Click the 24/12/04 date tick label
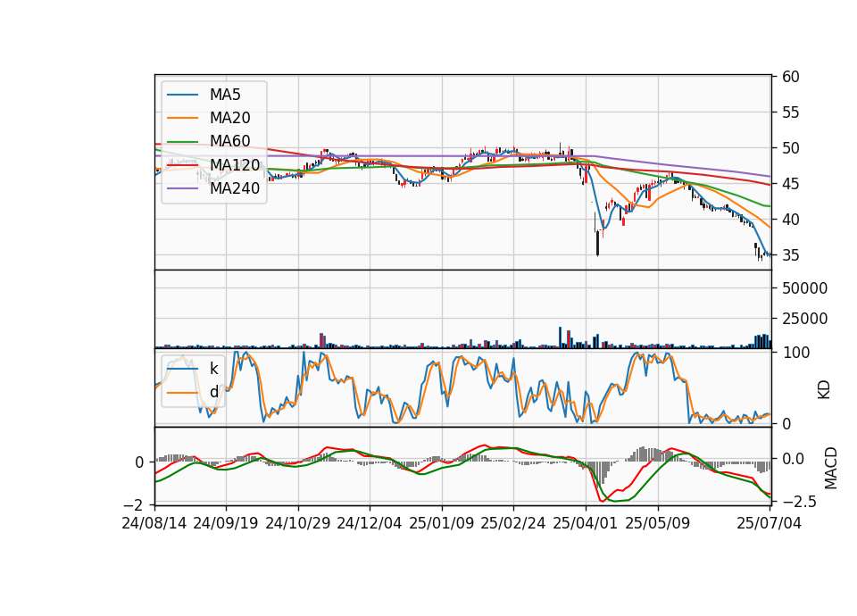 tap(370, 523)
